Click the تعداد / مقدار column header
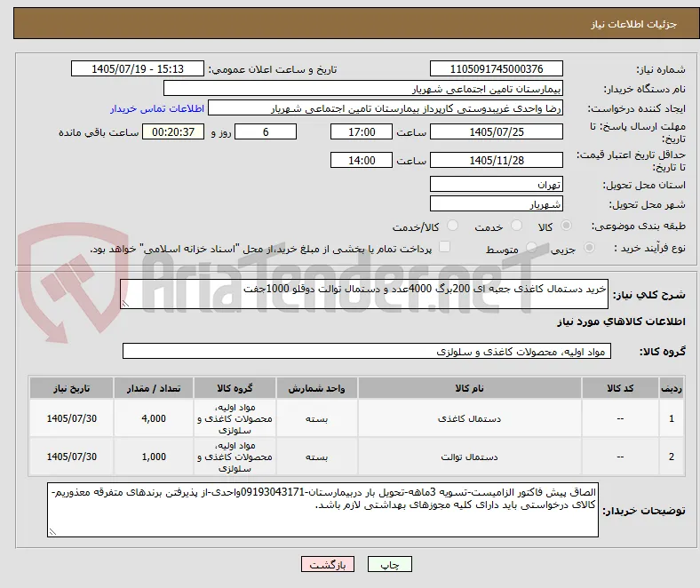This screenshot has height=588, width=700. (154, 388)
